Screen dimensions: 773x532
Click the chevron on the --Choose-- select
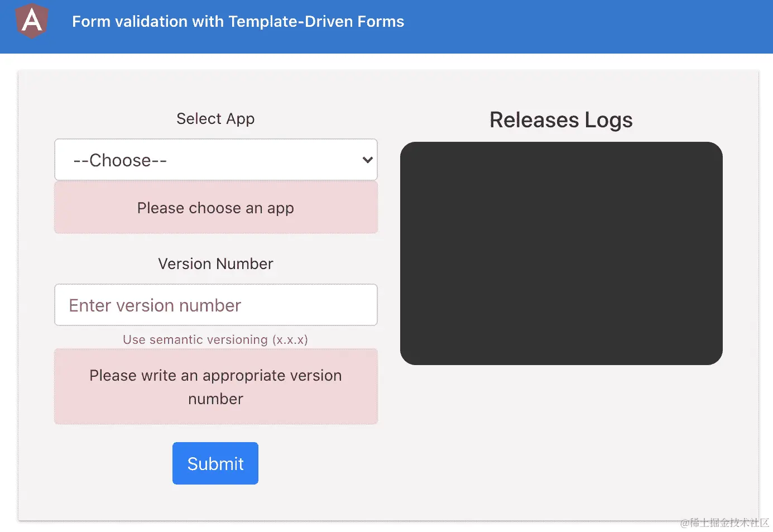point(367,160)
